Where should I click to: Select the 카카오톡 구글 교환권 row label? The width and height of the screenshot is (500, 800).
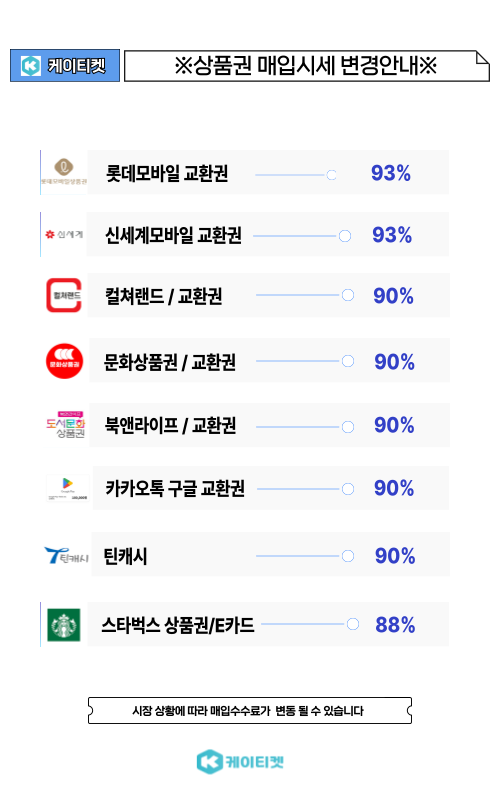click(x=175, y=488)
